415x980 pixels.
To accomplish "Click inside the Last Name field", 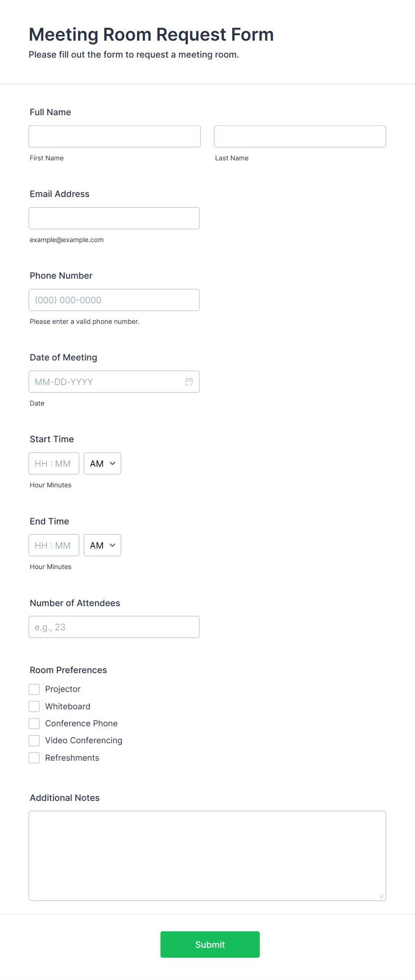I will coord(299,136).
